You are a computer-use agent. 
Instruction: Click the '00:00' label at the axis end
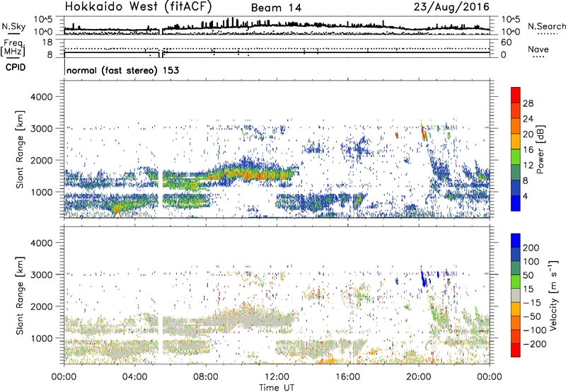489,377
